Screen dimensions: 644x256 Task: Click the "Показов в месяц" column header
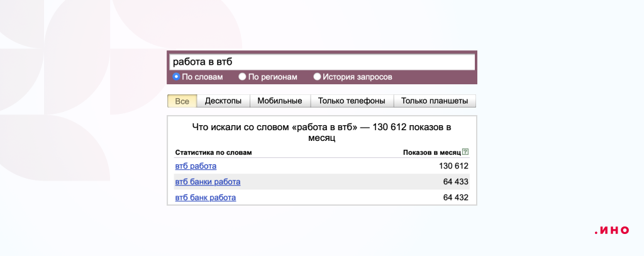click(431, 152)
